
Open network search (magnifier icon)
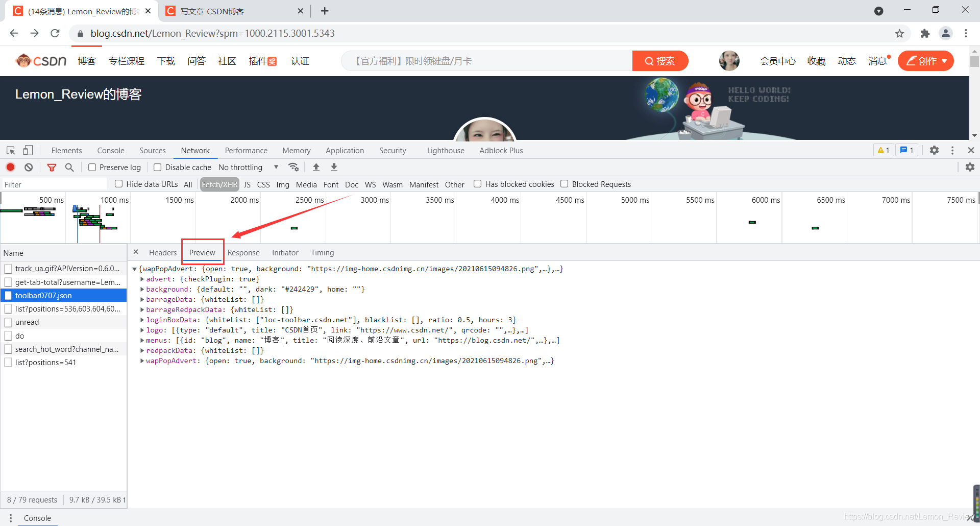pos(69,167)
